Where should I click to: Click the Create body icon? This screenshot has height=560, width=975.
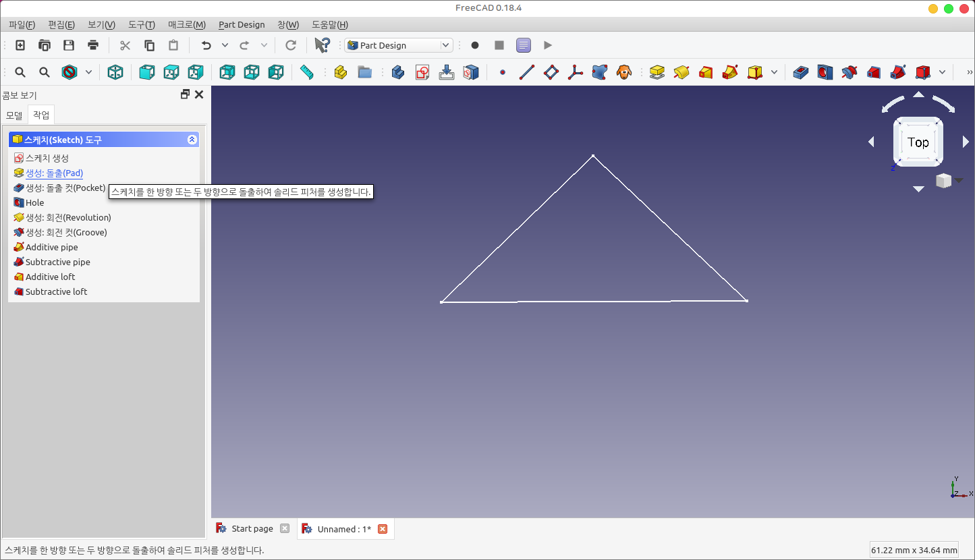(398, 72)
